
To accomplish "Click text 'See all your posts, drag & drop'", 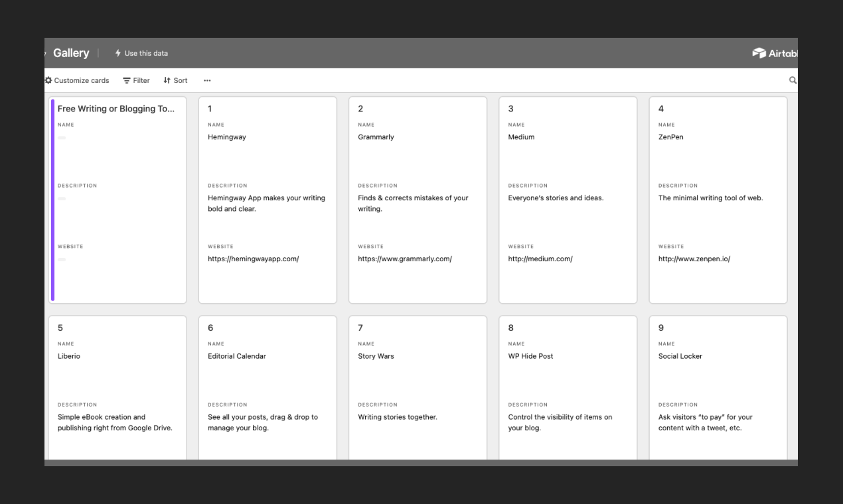I will tap(263, 422).
